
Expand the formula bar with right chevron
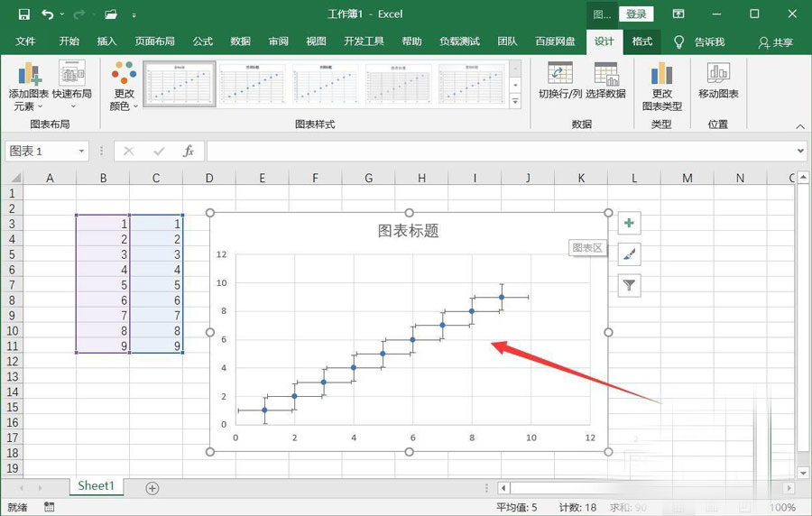click(x=800, y=152)
